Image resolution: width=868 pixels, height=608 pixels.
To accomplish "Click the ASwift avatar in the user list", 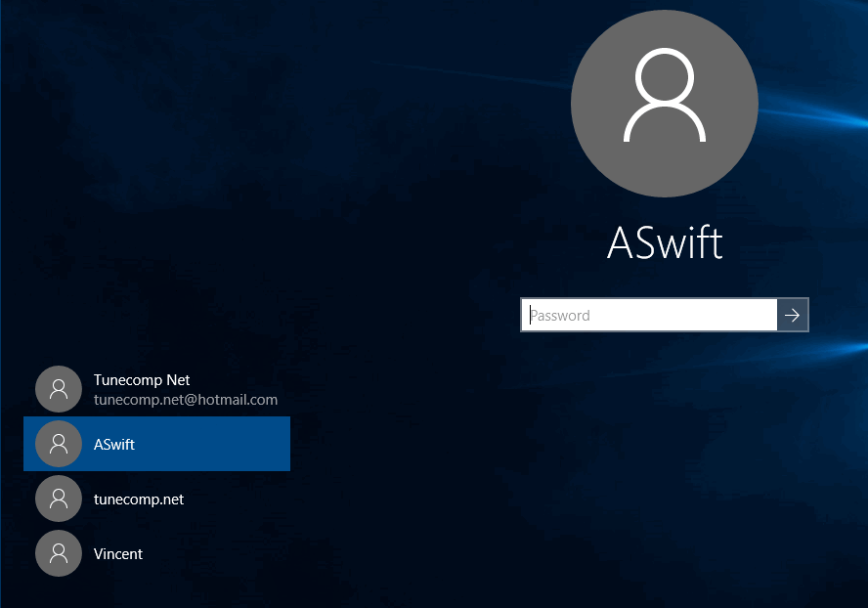I will coord(59,444).
